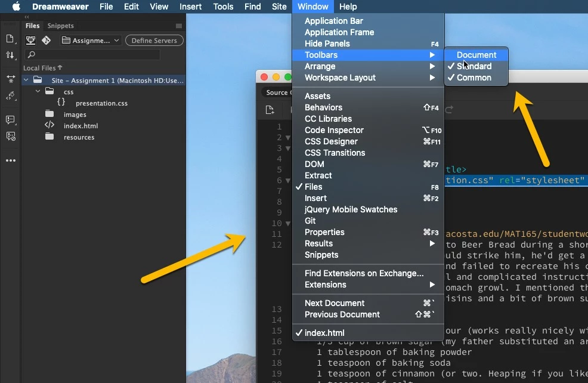This screenshot has height=383, width=588.
Task: Toggle Application Bar in Window menu
Action: 368,21
